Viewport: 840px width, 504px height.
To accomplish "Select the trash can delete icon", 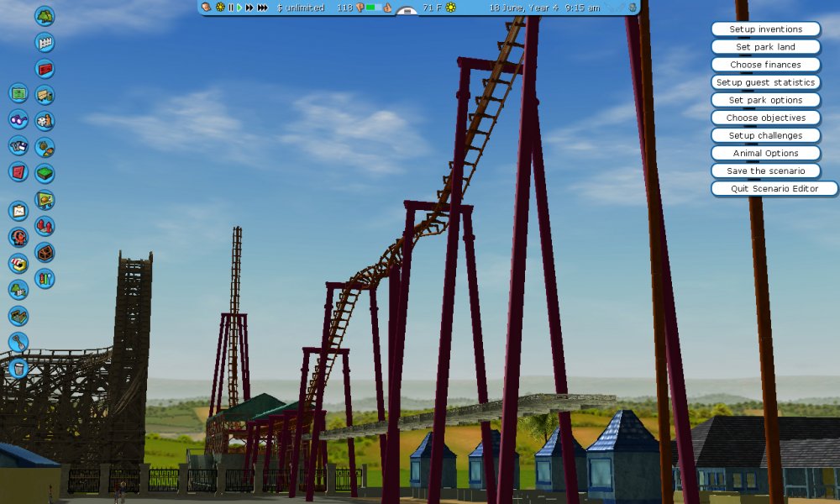I will (18, 368).
